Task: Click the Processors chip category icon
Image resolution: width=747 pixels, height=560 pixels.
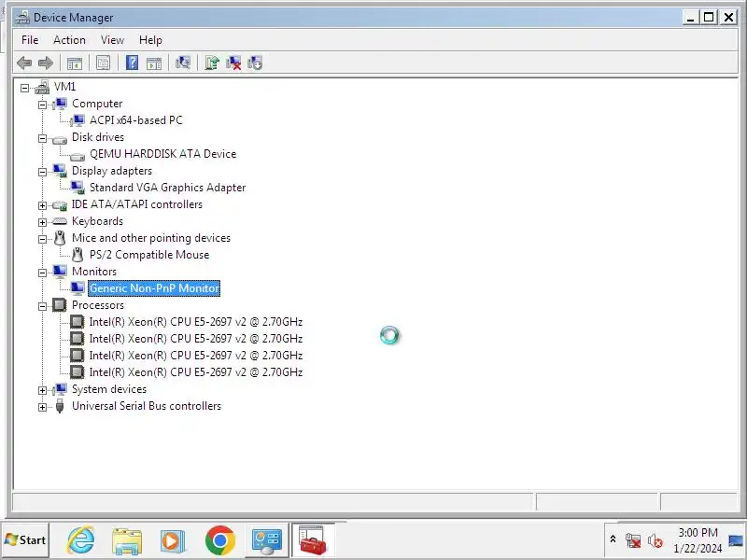Action: 59,305
